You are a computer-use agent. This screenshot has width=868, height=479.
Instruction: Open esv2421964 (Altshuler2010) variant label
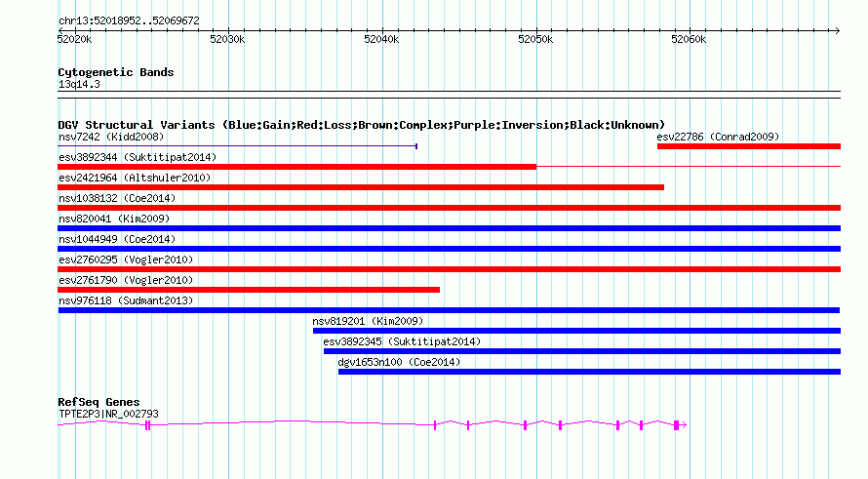point(135,178)
